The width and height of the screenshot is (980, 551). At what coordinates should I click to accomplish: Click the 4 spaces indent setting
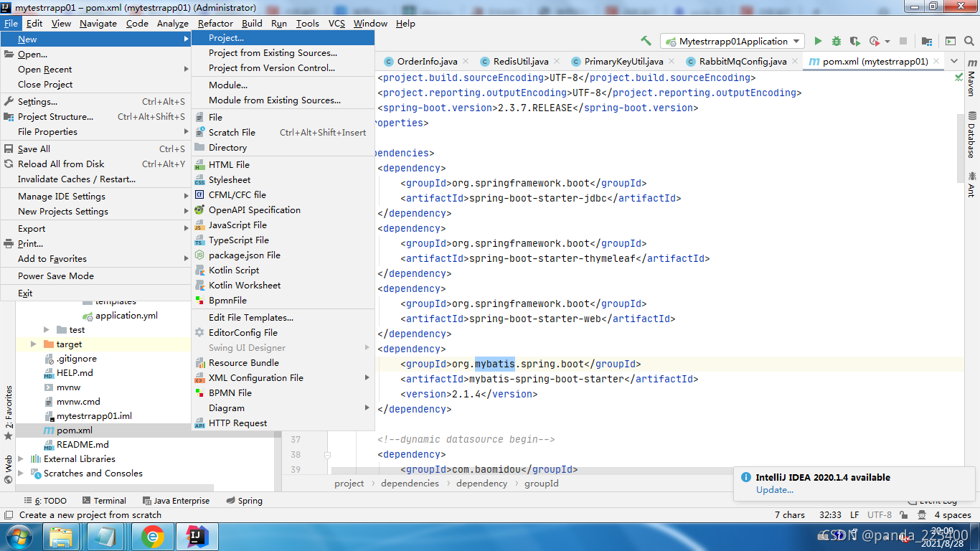(953, 515)
